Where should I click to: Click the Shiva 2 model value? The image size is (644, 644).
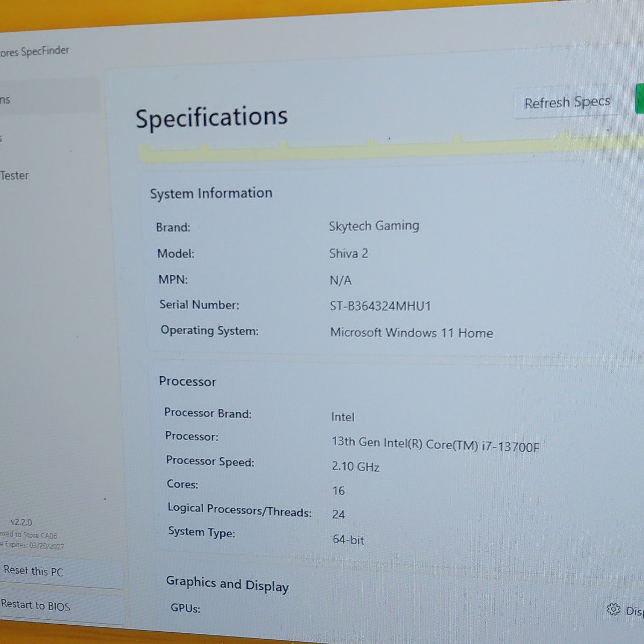point(349,253)
